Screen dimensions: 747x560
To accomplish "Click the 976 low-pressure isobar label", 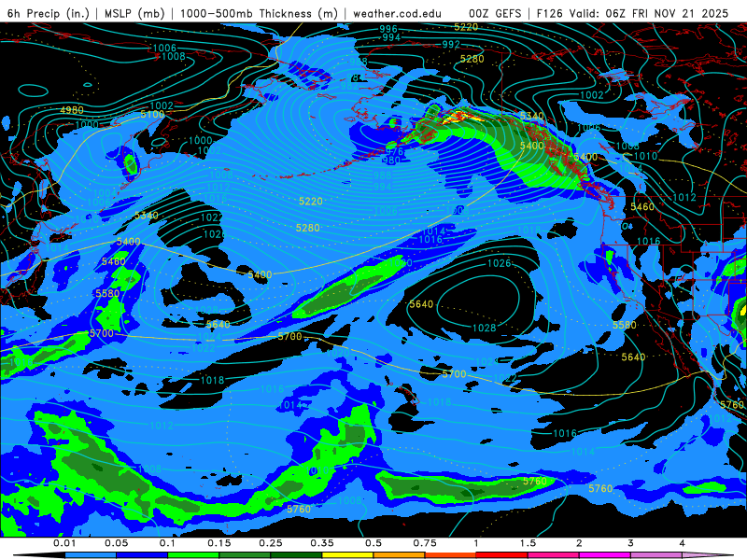I will tap(394, 151).
